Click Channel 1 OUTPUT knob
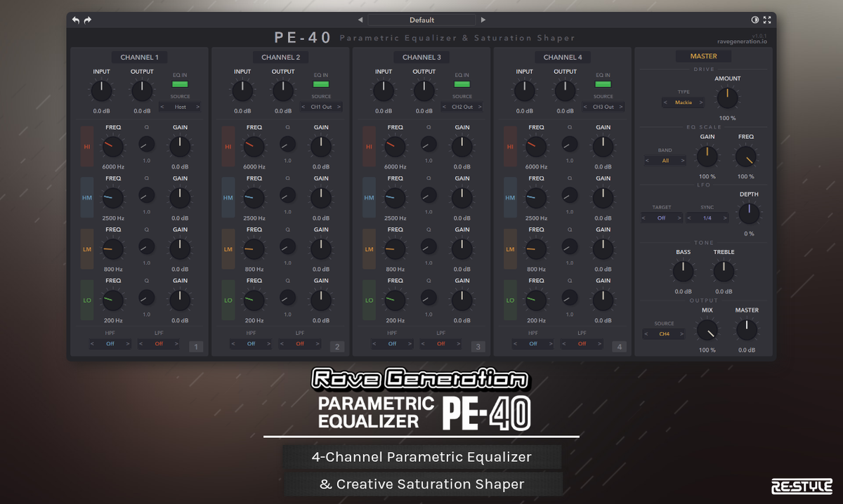 click(142, 90)
